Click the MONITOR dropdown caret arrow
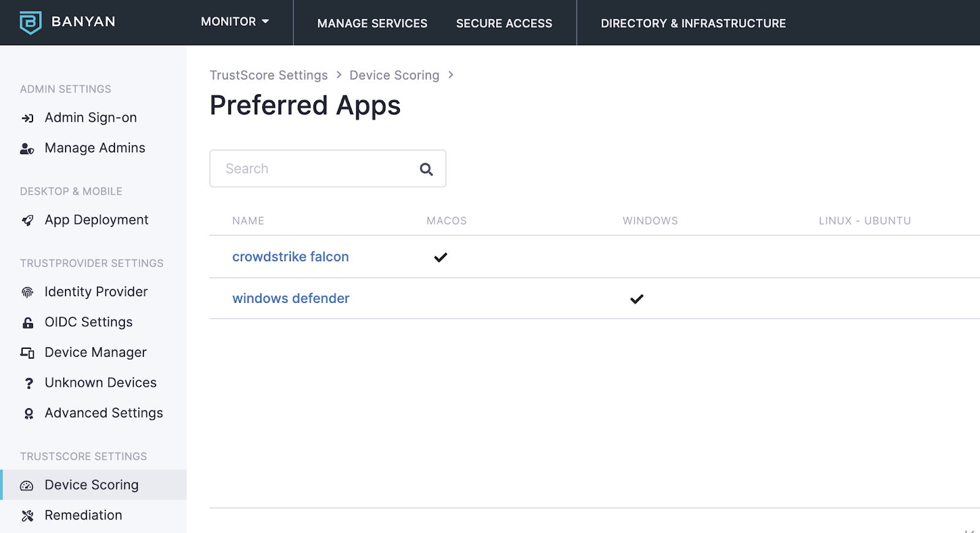 [x=265, y=21]
